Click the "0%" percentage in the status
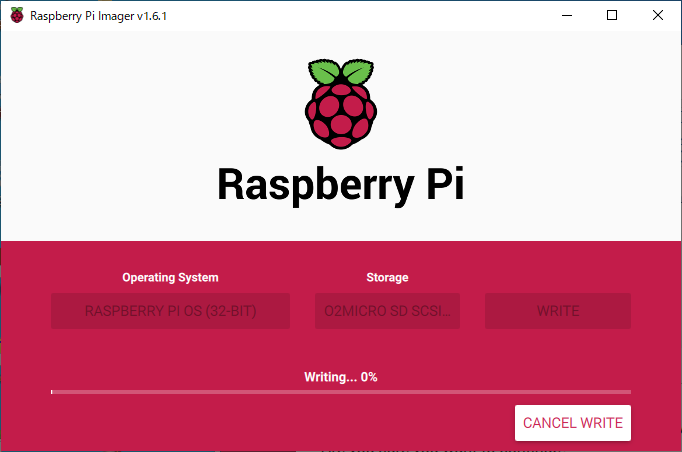This screenshot has height=452, width=682. (x=368, y=377)
